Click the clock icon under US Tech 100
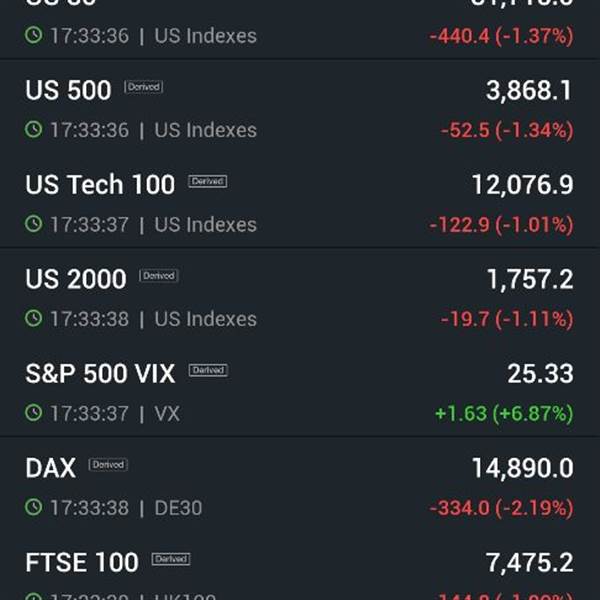 coord(34,224)
